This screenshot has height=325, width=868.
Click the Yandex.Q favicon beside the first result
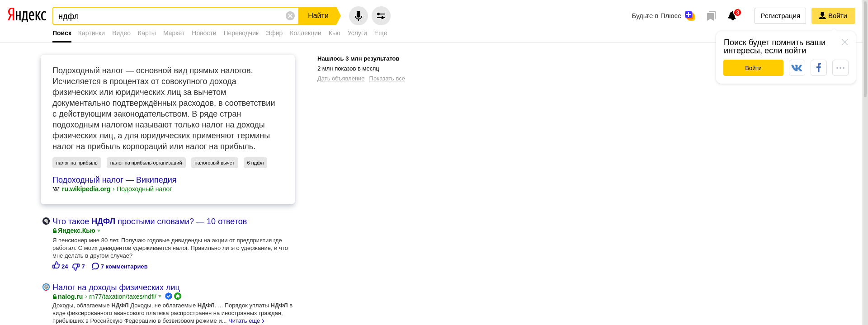point(46,221)
